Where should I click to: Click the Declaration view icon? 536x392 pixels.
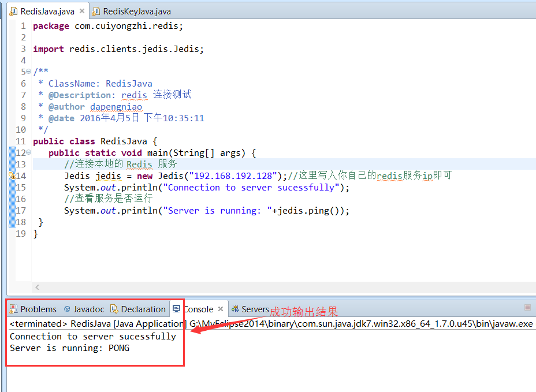[x=114, y=309]
